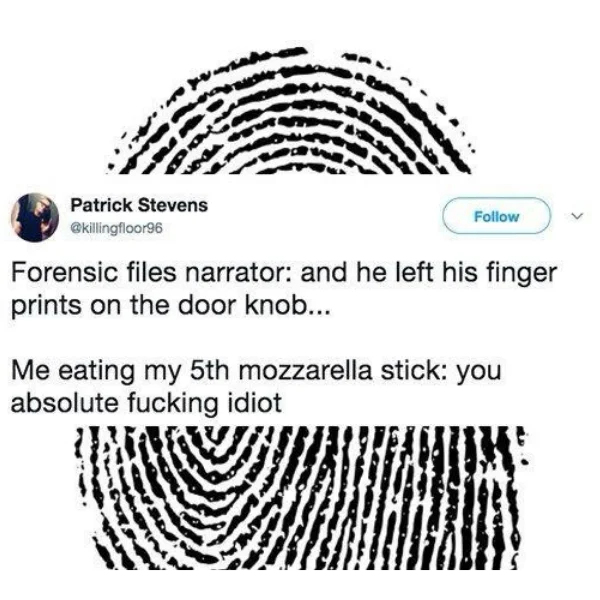The height and width of the screenshot is (600, 600).
Task: Select the top fingerprint arch image
Action: click(x=292, y=111)
